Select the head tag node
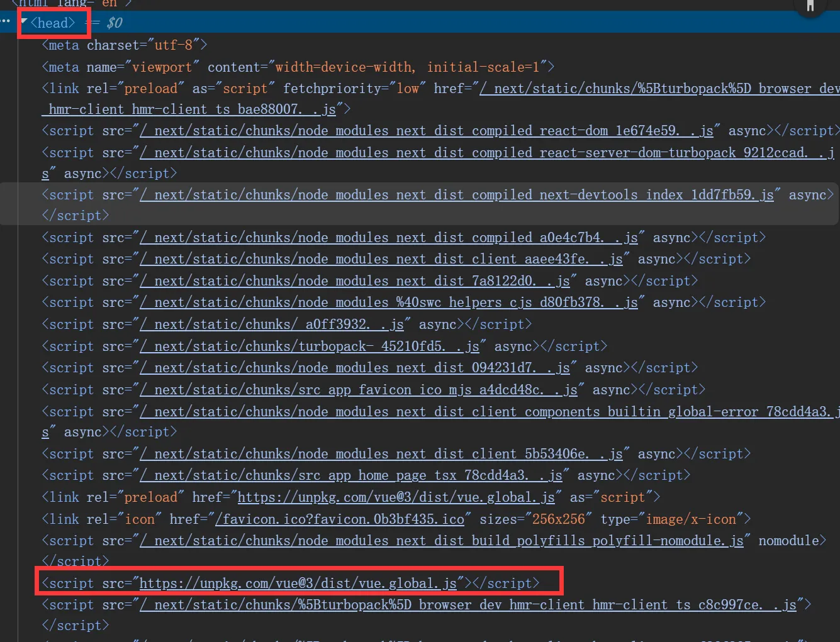 pos(53,23)
